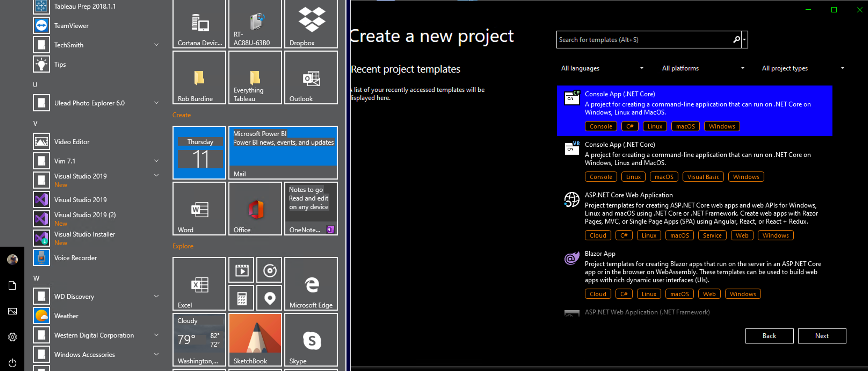Open the Excel tile

point(199,284)
